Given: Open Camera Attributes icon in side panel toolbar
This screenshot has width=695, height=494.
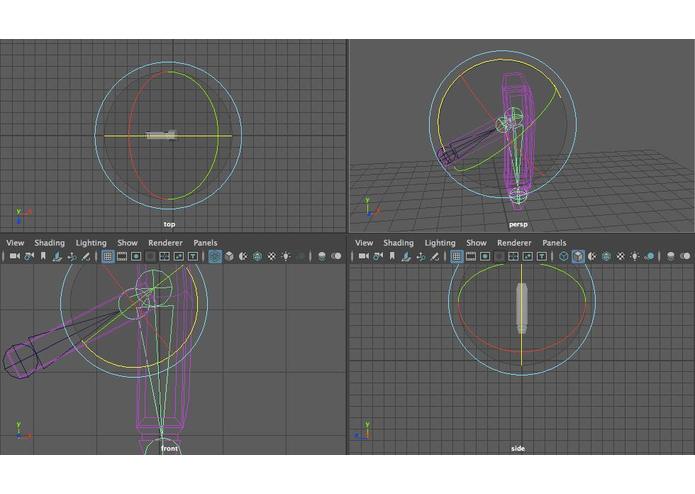Looking at the screenshot, I should [378, 256].
